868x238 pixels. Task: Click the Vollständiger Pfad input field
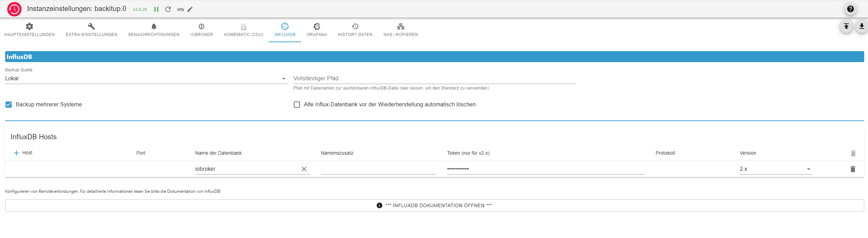(x=434, y=79)
